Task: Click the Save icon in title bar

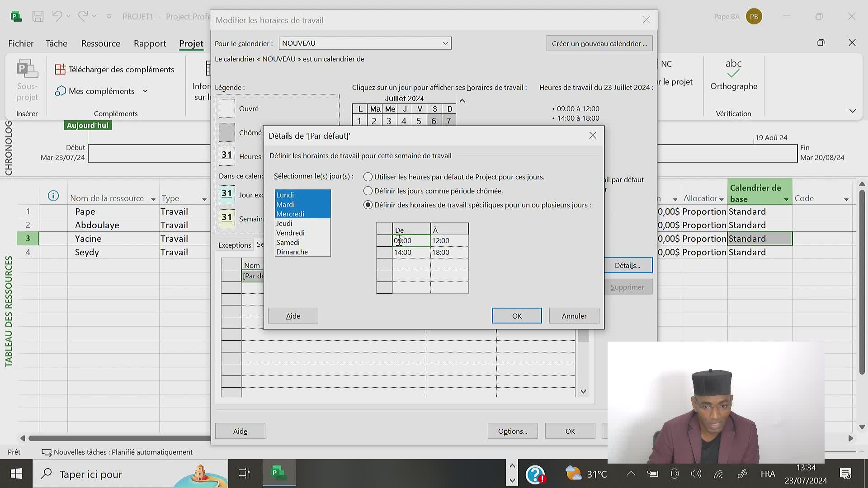Action: 38,17
